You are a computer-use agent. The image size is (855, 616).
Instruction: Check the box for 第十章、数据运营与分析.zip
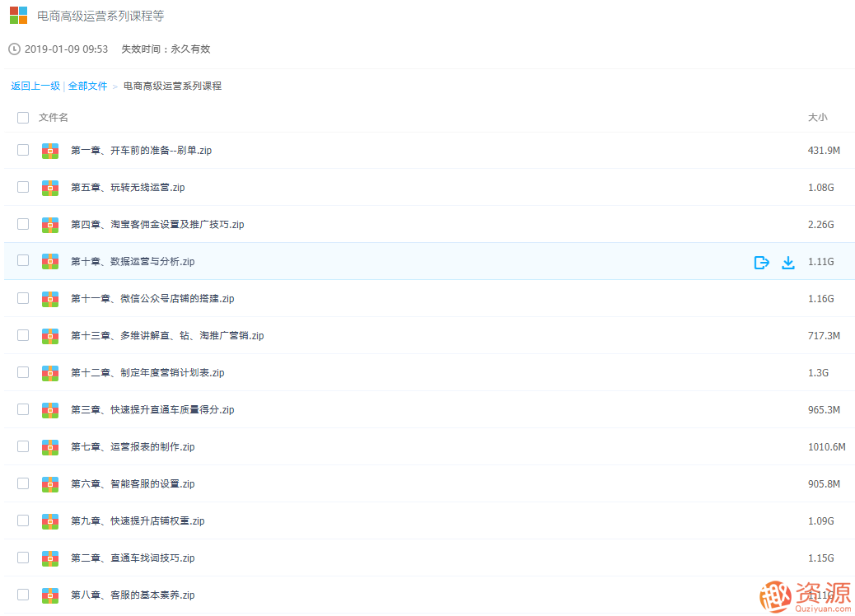pyautogui.click(x=23, y=260)
